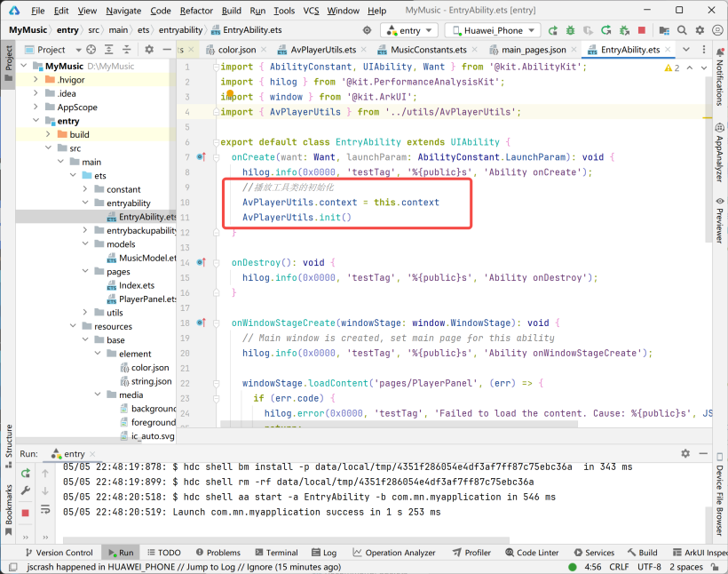Screen dimensions: 728x574
Task: Toggle AppAnalyzer panel in right sidebar
Action: 720,153
